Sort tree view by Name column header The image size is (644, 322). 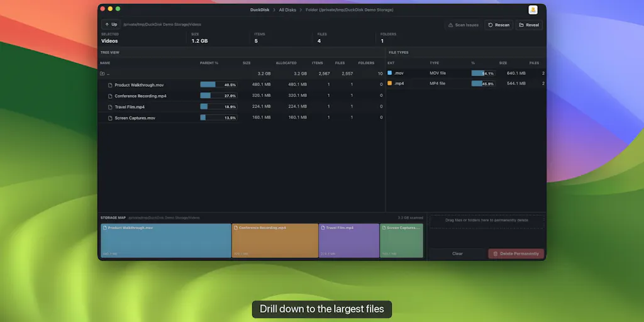105,64
